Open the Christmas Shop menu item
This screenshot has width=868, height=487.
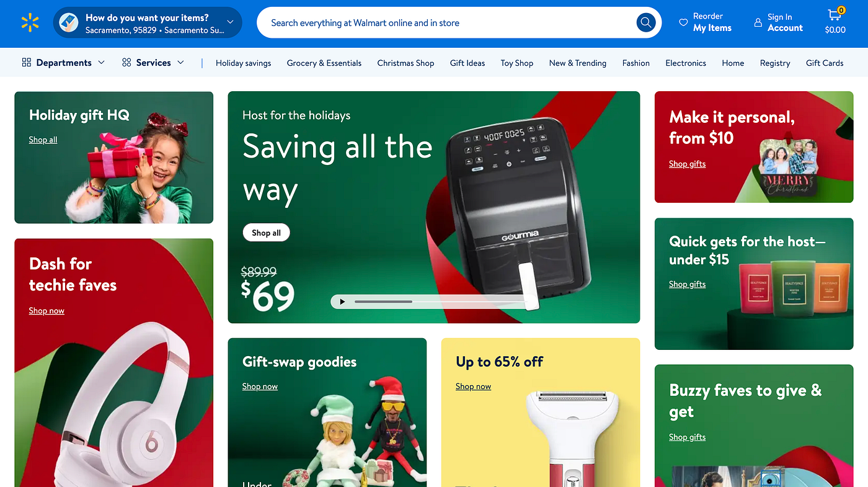pyautogui.click(x=405, y=63)
